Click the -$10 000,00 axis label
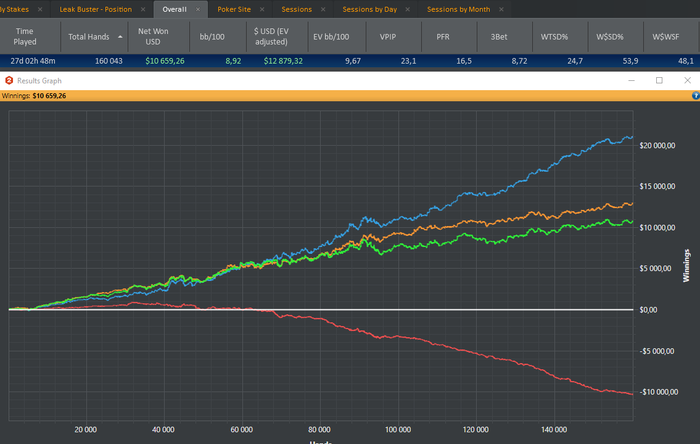700x444 pixels. tap(658, 392)
